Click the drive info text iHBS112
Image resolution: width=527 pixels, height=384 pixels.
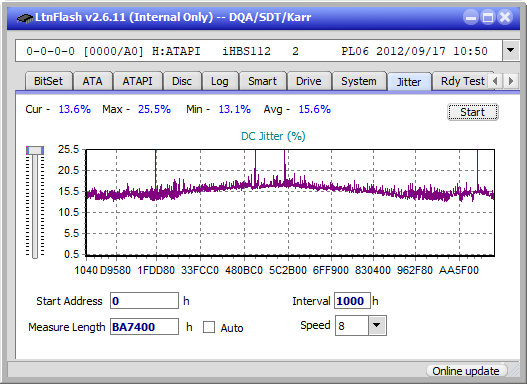click(246, 51)
